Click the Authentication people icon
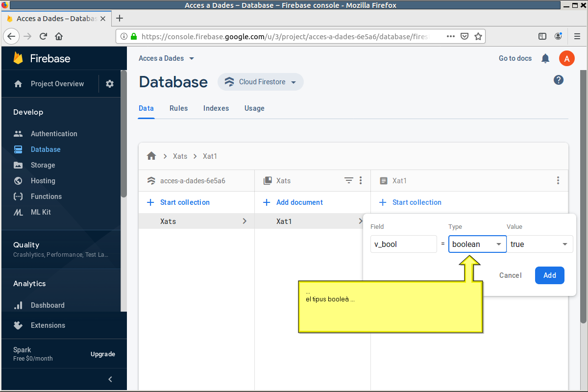588x392 pixels. tap(18, 134)
